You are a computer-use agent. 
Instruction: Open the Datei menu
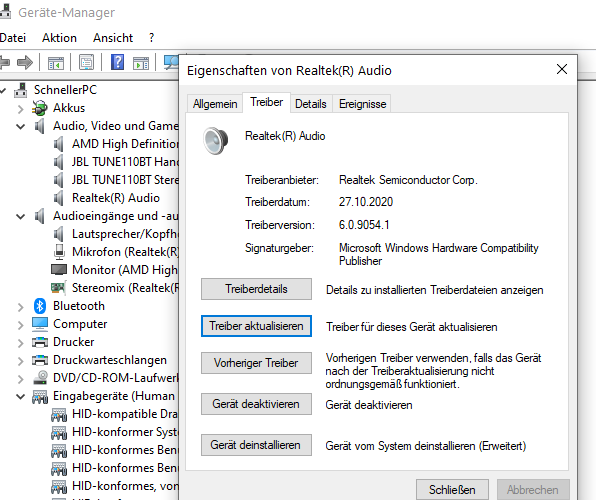click(x=13, y=38)
